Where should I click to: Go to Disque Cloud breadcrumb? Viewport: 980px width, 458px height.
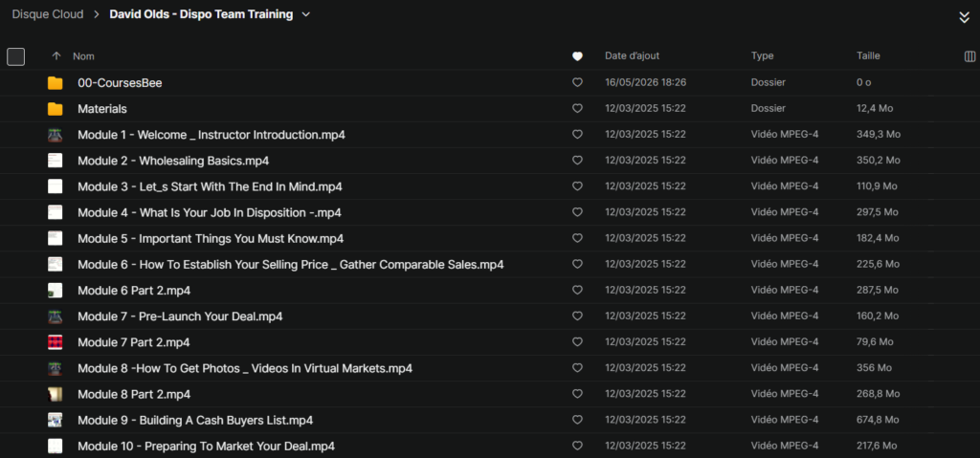pyautogui.click(x=48, y=14)
